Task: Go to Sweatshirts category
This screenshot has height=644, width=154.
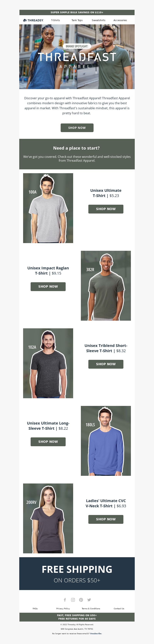Action: (x=99, y=20)
